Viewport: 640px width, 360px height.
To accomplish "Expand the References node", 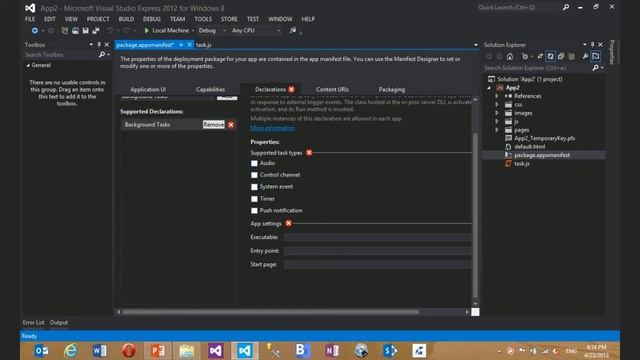I will (x=497, y=96).
